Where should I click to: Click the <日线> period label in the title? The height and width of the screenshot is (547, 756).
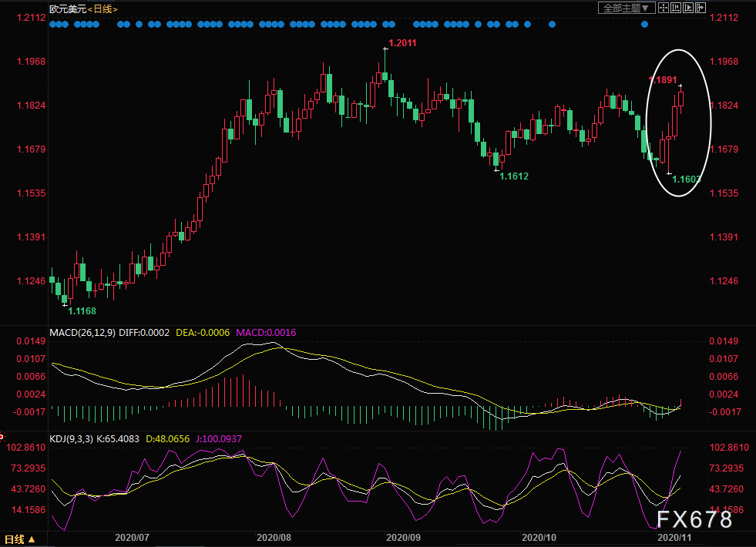click(x=102, y=8)
